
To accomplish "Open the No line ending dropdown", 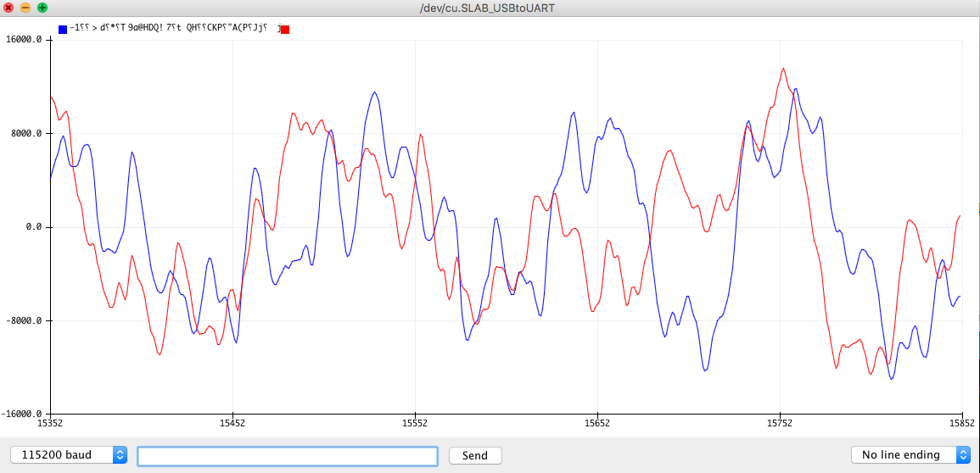I will 910,455.
